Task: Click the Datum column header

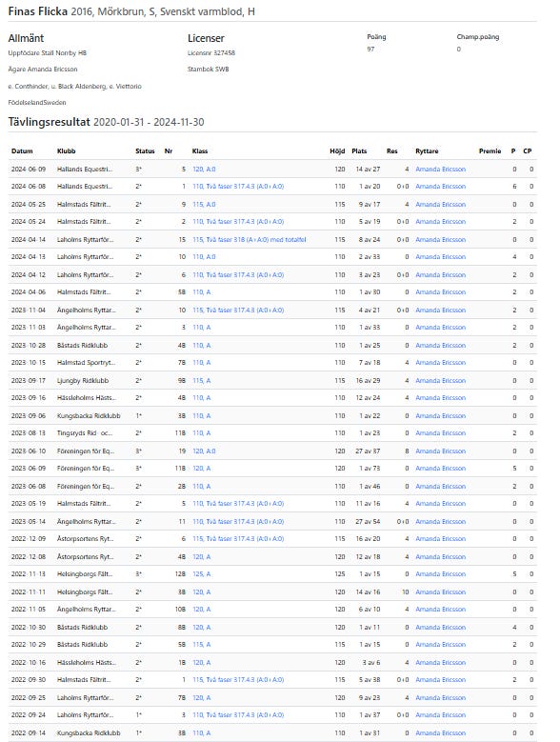Action: tap(22, 150)
